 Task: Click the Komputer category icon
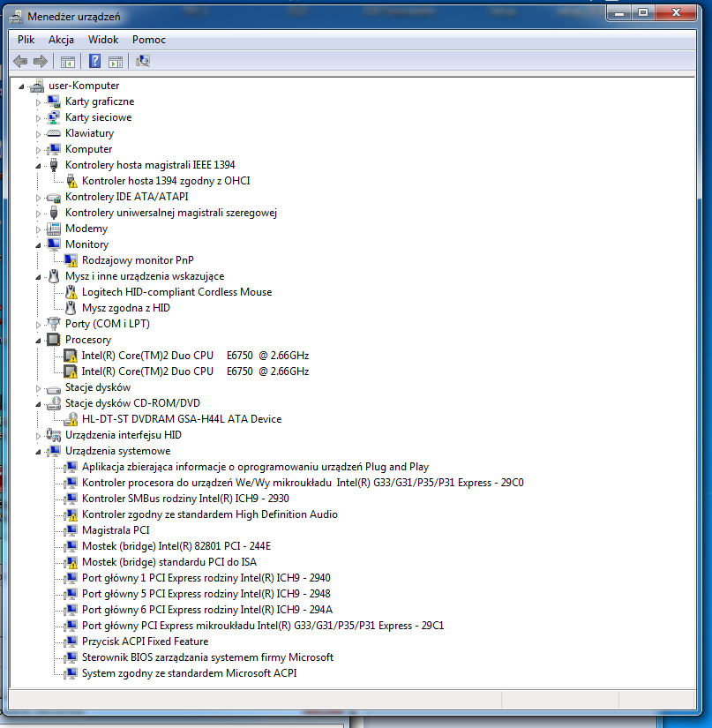[54, 149]
